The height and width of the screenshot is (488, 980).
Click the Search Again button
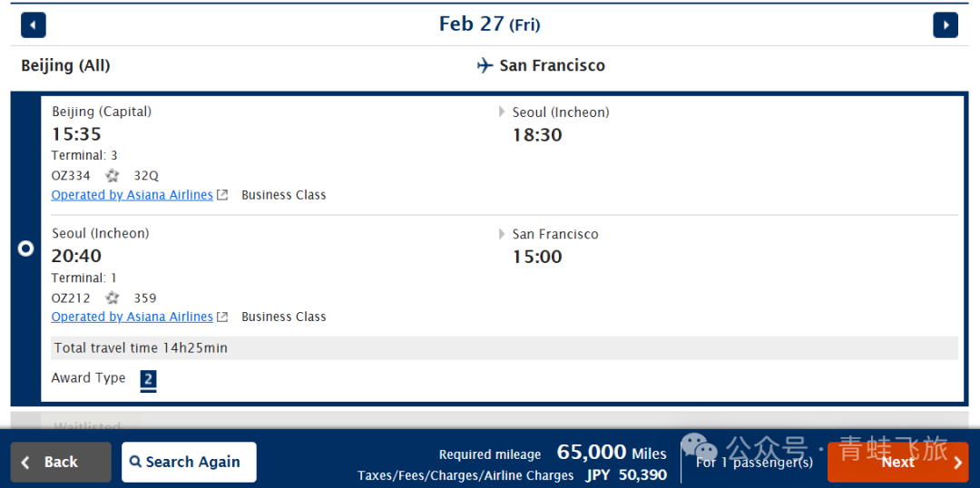pyautogui.click(x=189, y=462)
